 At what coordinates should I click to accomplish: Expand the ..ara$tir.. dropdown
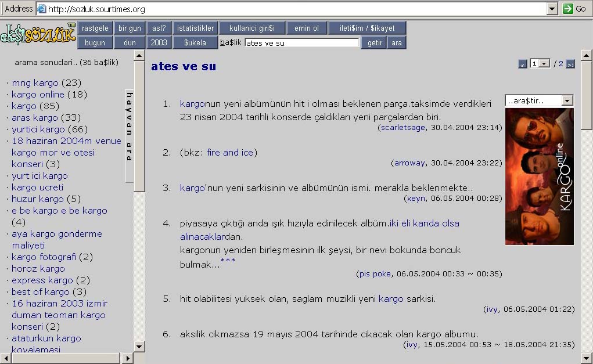point(567,100)
